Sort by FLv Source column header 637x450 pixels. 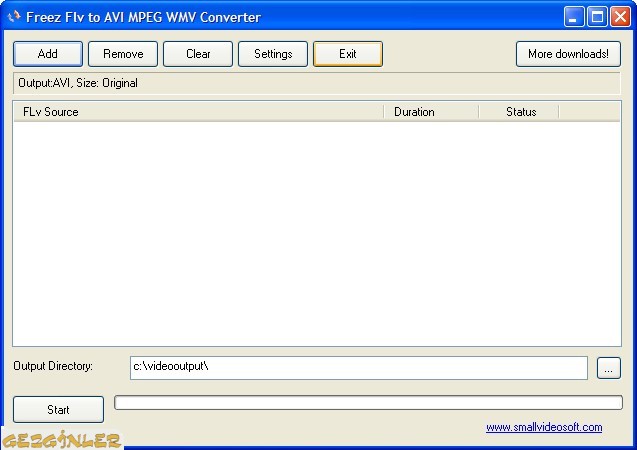click(x=199, y=112)
